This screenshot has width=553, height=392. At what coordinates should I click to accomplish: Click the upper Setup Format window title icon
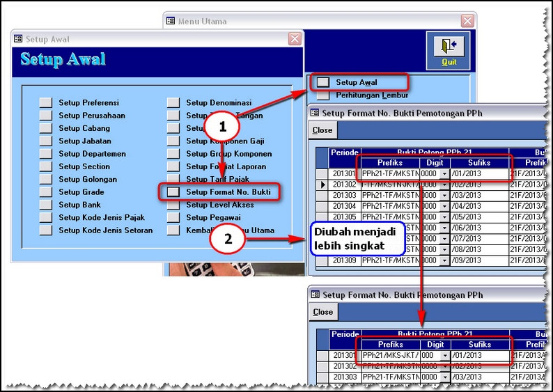315,113
